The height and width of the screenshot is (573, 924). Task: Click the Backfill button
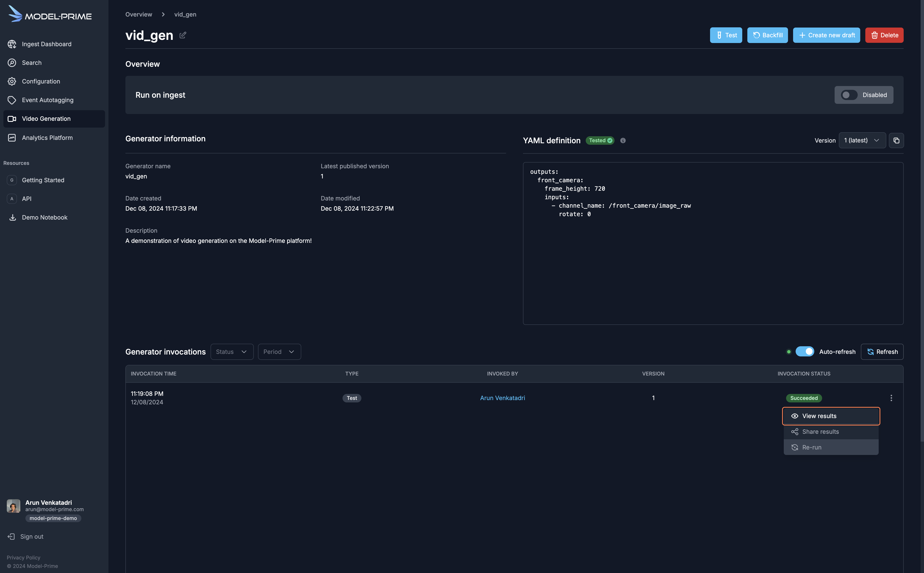click(767, 35)
